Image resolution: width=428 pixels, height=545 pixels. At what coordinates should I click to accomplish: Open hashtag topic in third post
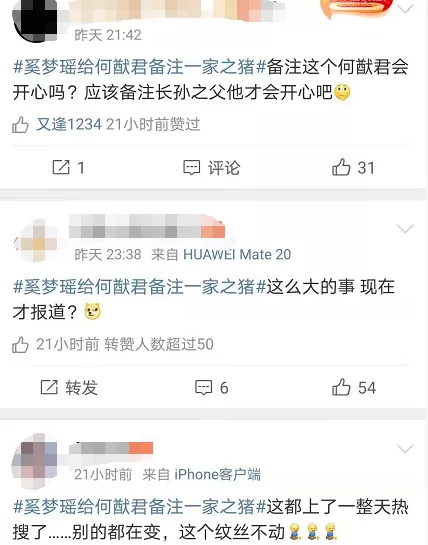pyautogui.click(x=139, y=507)
